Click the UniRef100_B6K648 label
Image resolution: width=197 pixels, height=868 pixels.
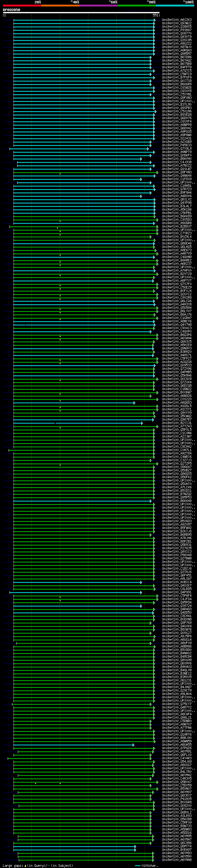pos(177,501)
